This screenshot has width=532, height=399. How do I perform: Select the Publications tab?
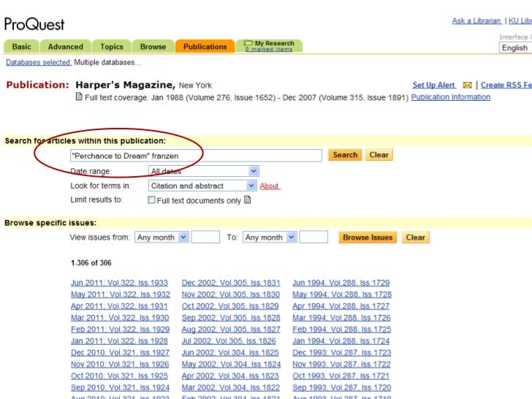tap(205, 47)
